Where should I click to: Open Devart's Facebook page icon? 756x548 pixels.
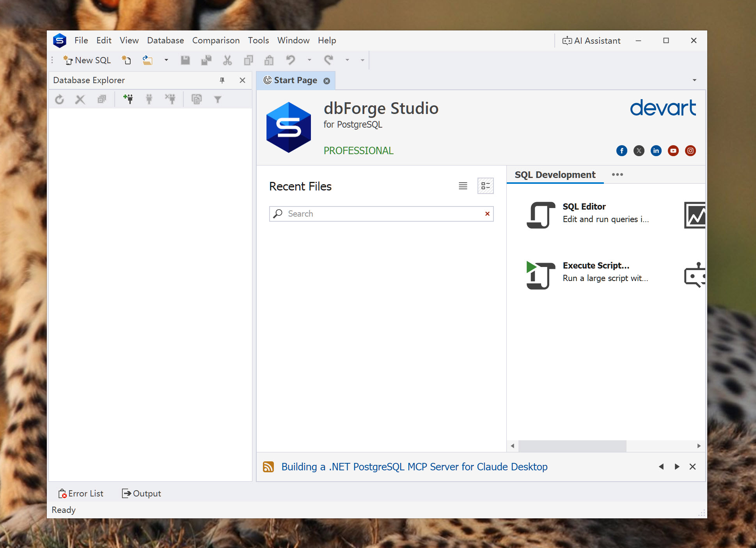coord(621,151)
